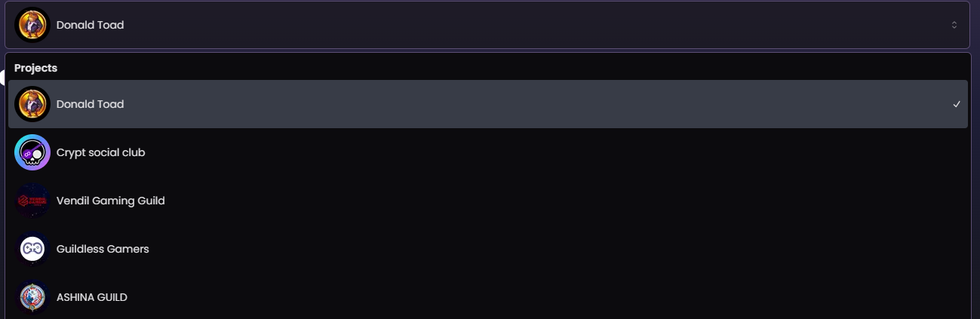Choose the Vendil Gaming Guild project
This screenshot has height=319, width=980.
tap(488, 201)
